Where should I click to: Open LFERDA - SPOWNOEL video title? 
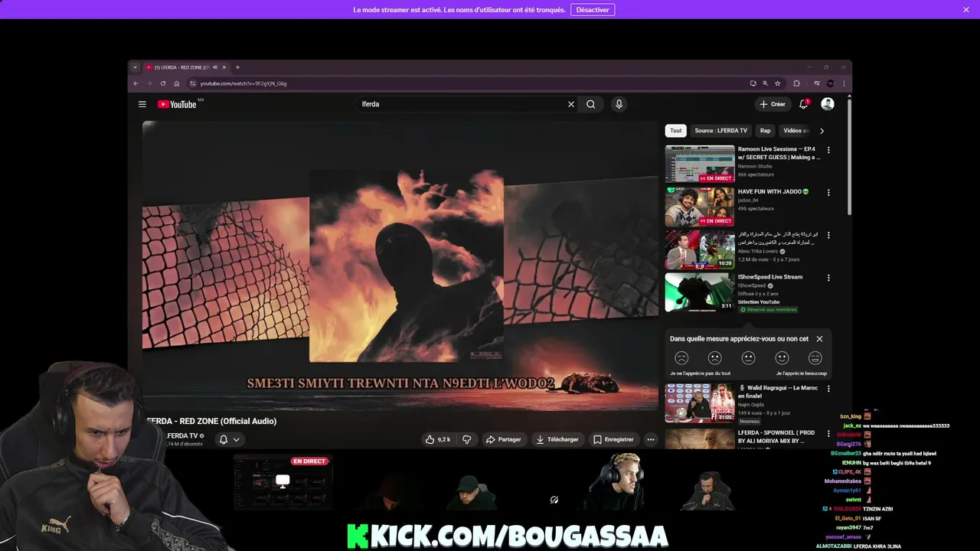pyautogui.click(x=776, y=436)
